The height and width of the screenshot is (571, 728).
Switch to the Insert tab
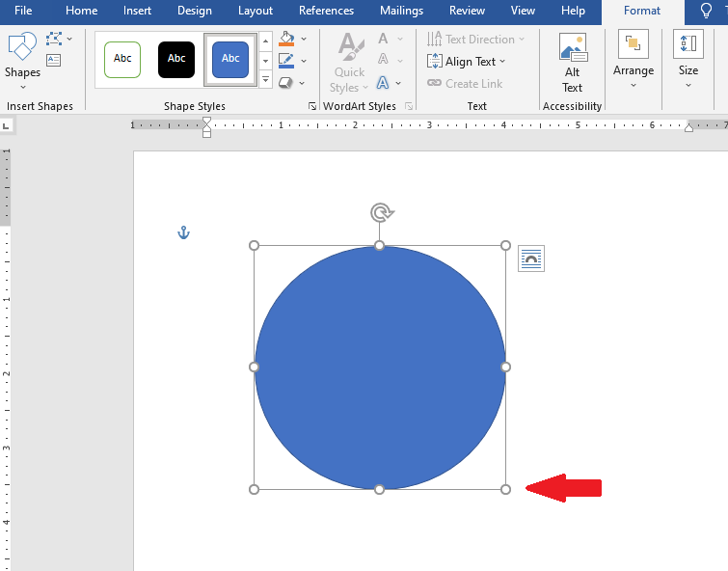137,11
